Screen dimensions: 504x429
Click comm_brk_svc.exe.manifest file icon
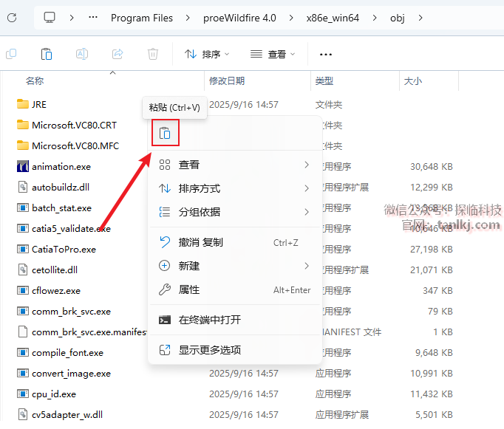(22, 332)
